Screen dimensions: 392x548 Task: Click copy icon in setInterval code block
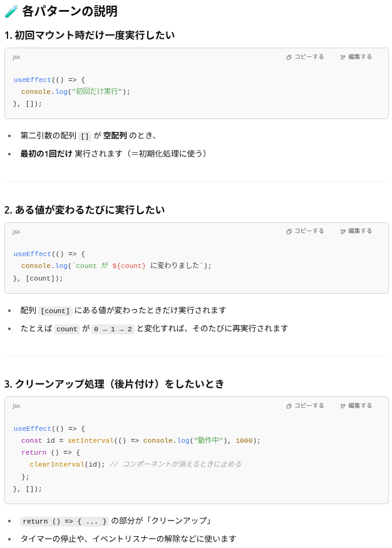pyautogui.click(x=289, y=406)
